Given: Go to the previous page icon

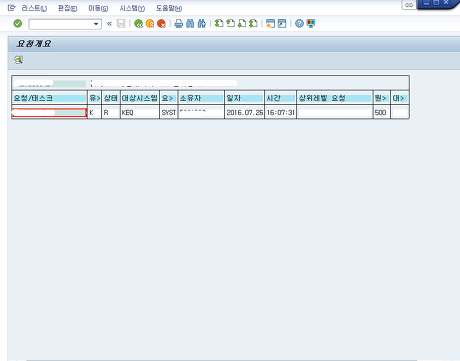Looking at the screenshot, I should pos(230,23).
